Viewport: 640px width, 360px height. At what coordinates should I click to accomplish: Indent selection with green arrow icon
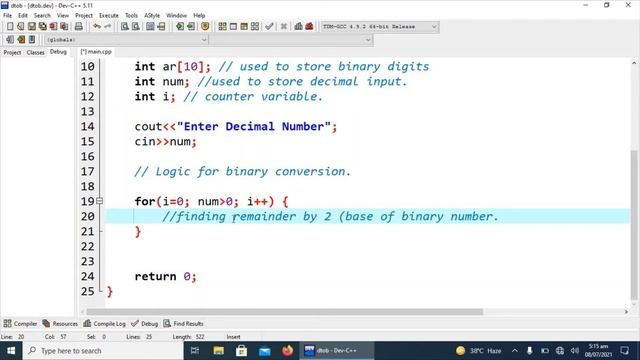coord(180,27)
